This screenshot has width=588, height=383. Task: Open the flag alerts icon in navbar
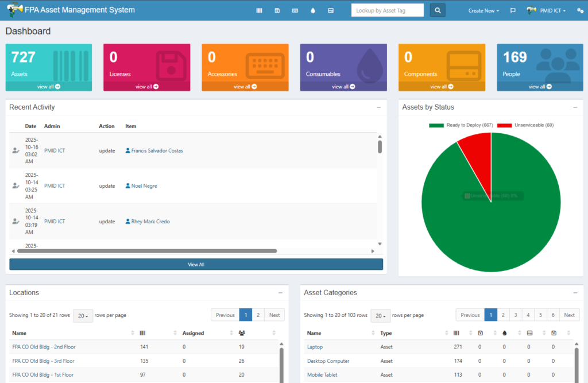point(513,10)
